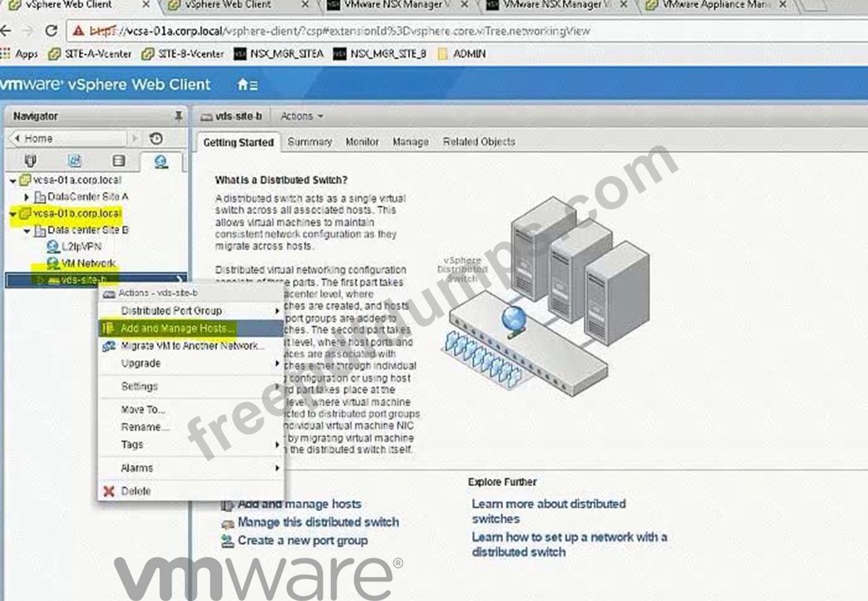Click the Data center Site B datacenter icon
Image resolution: width=868 pixels, height=601 pixels.
coord(39,229)
